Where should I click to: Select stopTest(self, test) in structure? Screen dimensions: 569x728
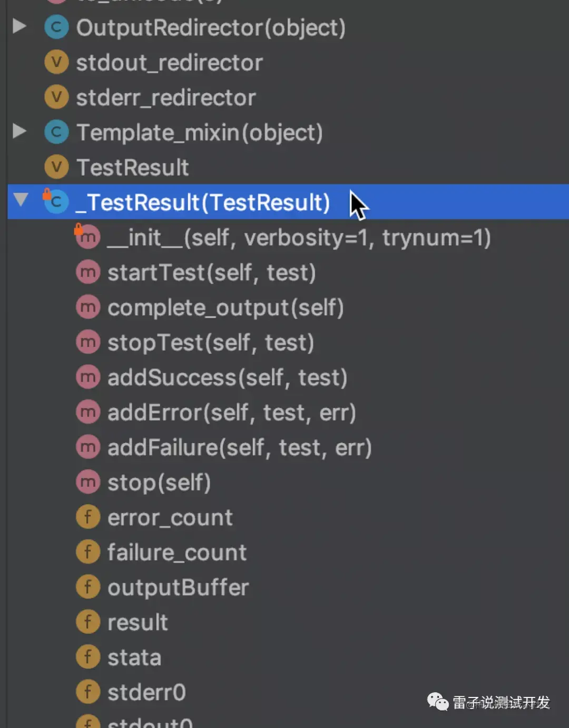[211, 343]
